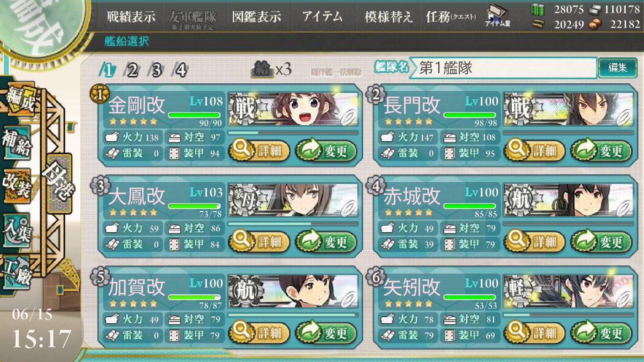Screen dimensions: 644x362
Task: Open the 改装 refit sidebar icon
Action: pos(17,186)
